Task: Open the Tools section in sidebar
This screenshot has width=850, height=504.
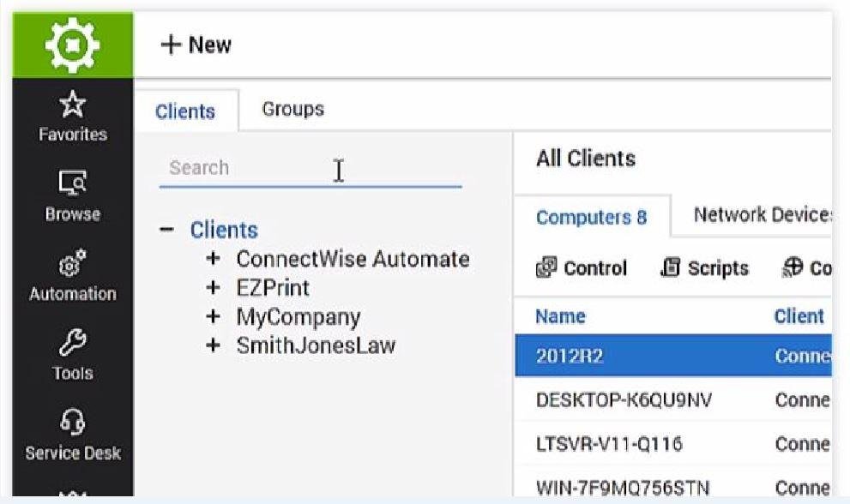Action: (x=72, y=355)
